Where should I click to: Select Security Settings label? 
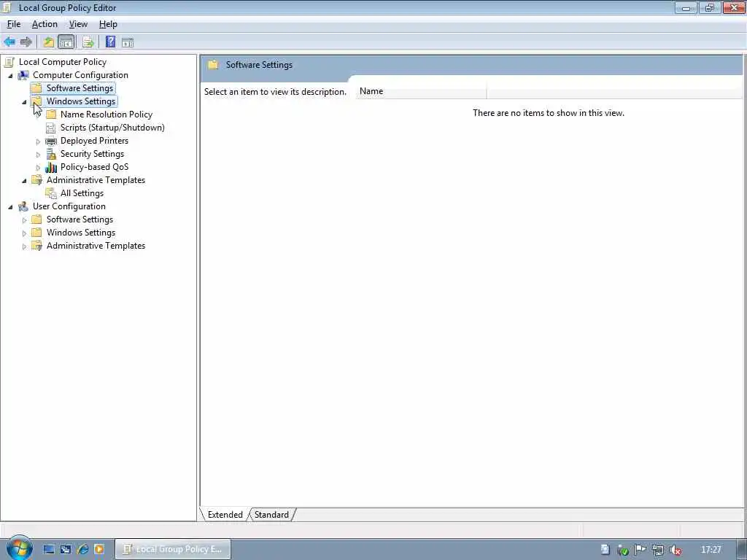coord(92,154)
